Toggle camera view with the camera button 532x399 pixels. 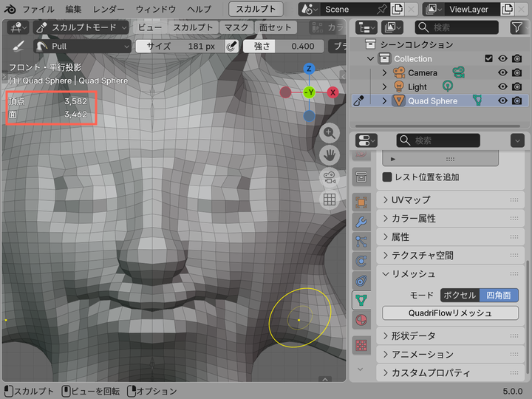[x=329, y=177]
